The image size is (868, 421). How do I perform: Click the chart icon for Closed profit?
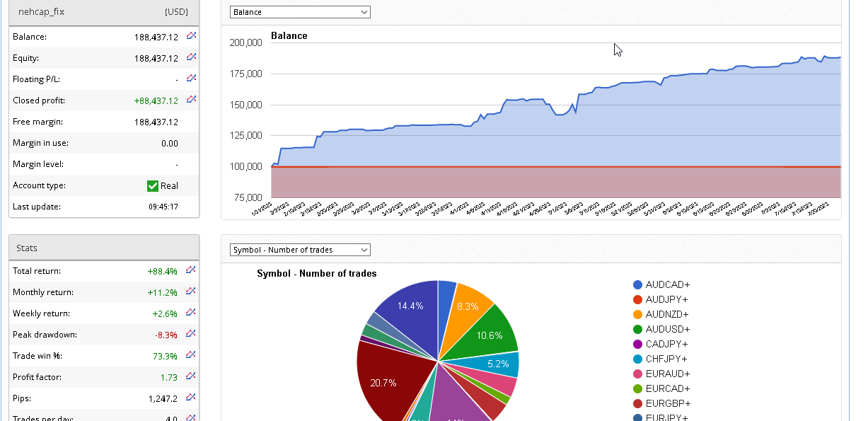click(191, 99)
